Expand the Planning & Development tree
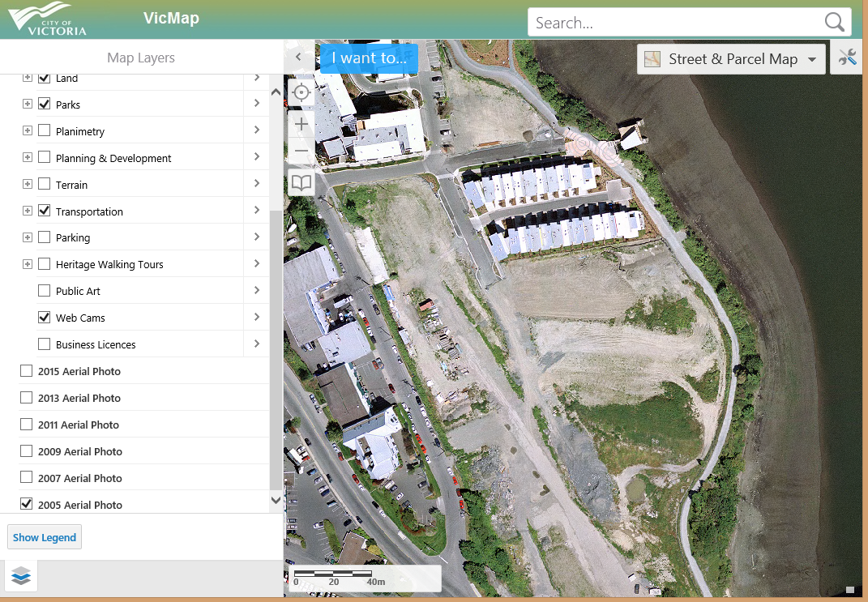868x602 pixels. click(x=27, y=157)
